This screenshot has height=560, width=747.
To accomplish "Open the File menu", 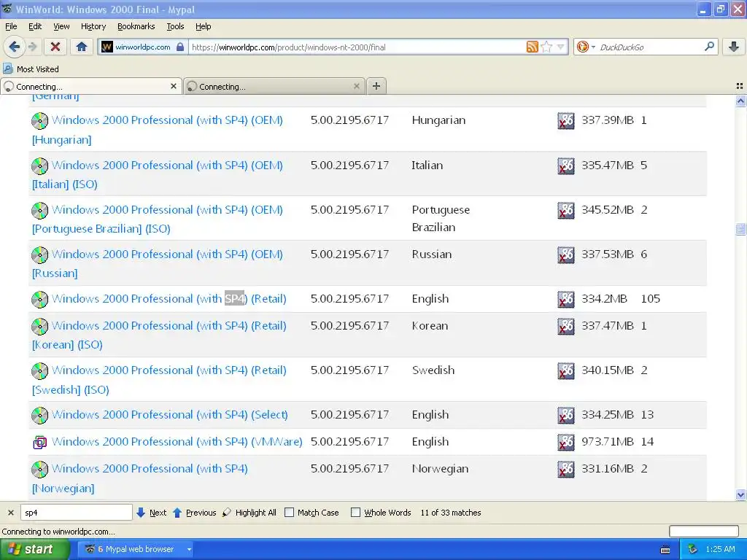I will coord(11,26).
